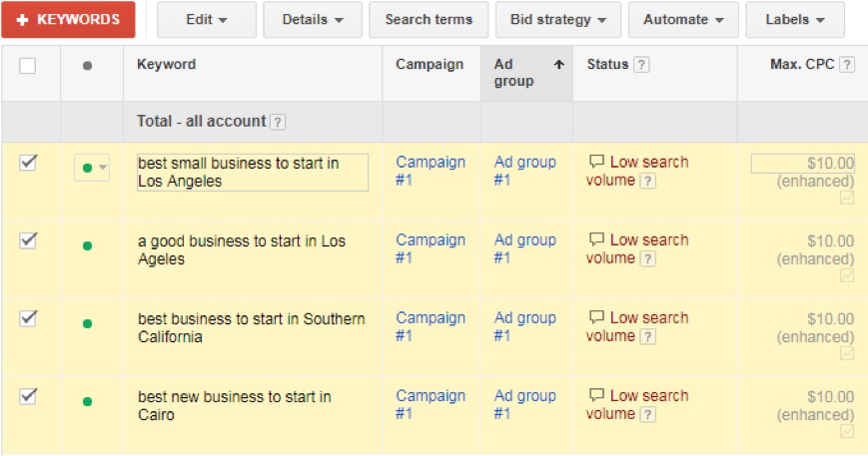Click bid chart icon in 'a good business' row
The image size is (868, 456).
[847, 275]
